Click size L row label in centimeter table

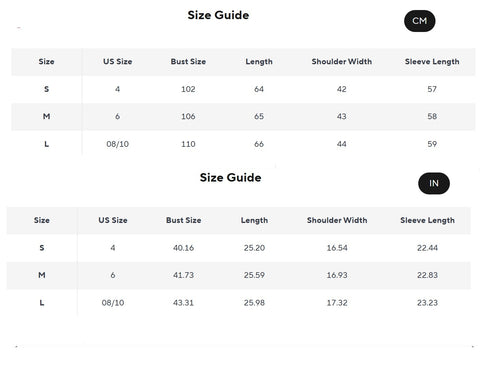[46, 144]
